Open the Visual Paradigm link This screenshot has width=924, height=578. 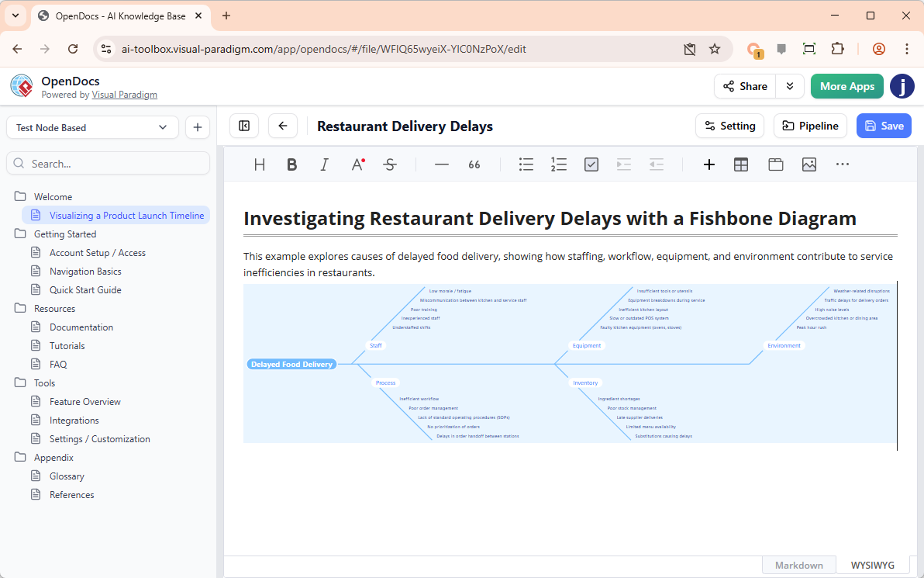(124, 95)
